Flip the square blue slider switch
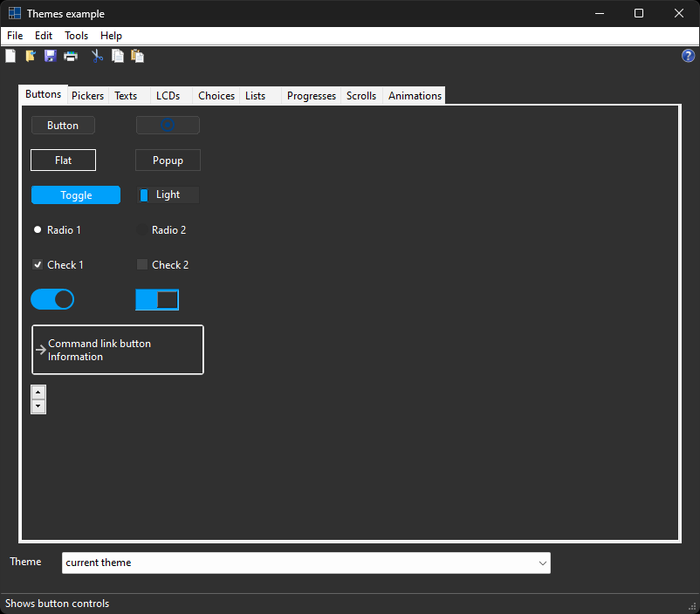Screen dimensions: 700x614 [157, 300]
